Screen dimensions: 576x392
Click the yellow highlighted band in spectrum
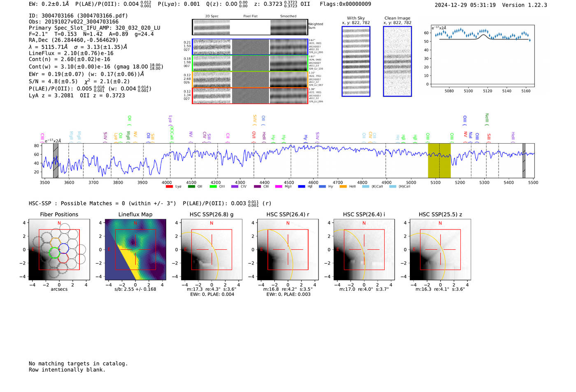(x=439, y=160)
